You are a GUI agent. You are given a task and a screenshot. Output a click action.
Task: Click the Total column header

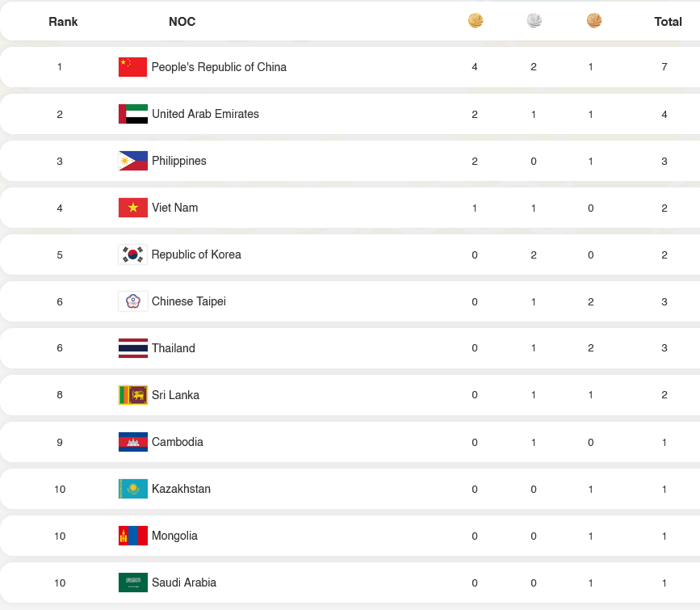[x=668, y=22]
